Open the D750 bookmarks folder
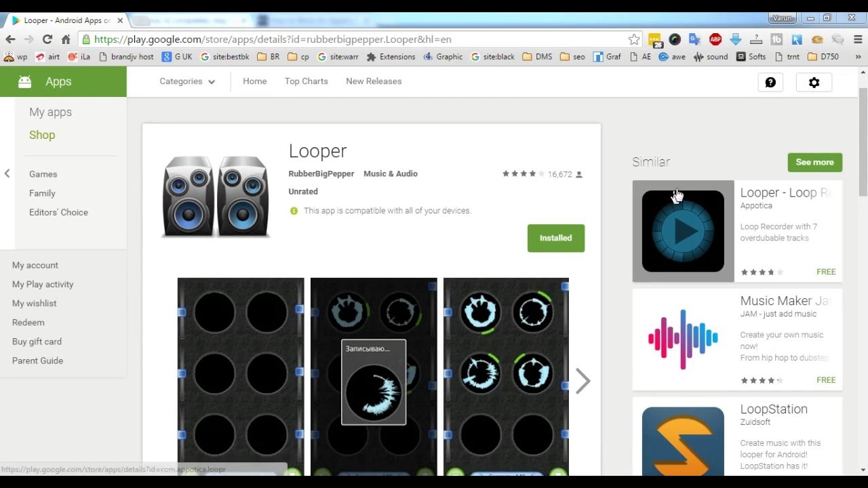Viewport: 868px width, 488px height. 823,57
